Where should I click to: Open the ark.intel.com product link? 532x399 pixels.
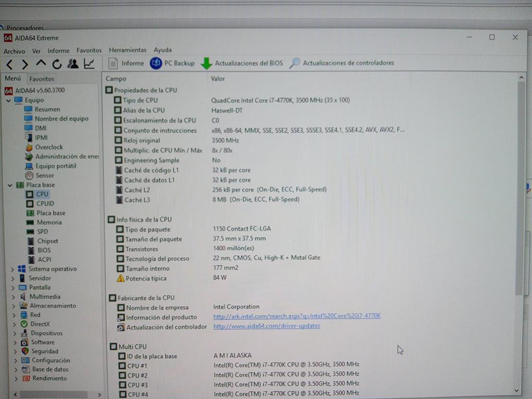[297, 316]
